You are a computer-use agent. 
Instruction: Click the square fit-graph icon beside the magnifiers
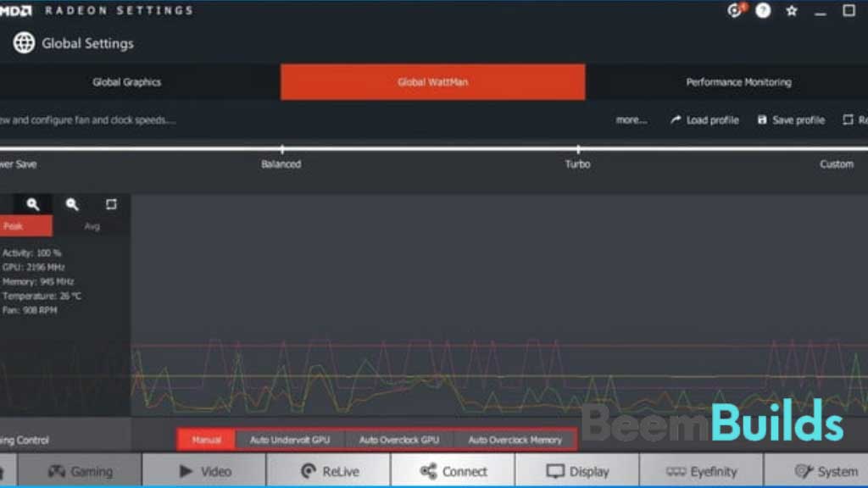coord(111,204)
